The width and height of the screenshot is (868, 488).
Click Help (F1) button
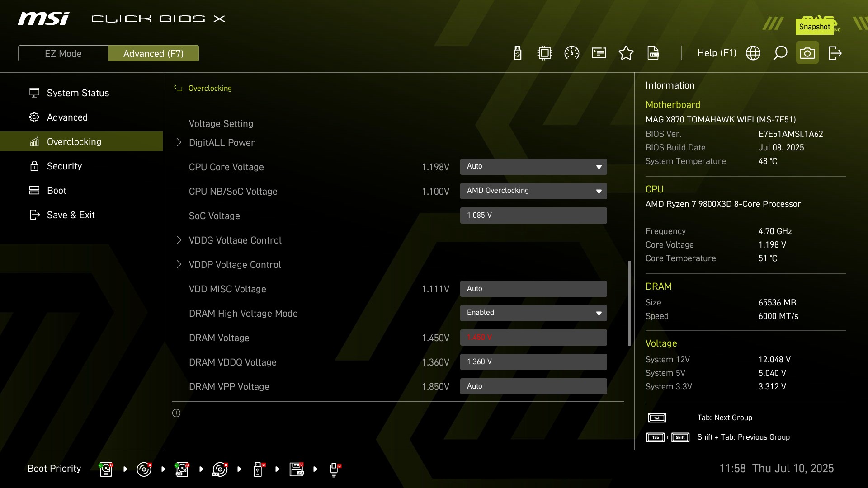point(717,53)
